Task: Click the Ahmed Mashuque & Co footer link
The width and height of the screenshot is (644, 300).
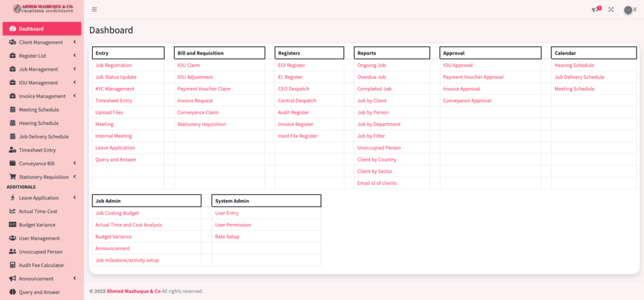Action: (134, 291)
